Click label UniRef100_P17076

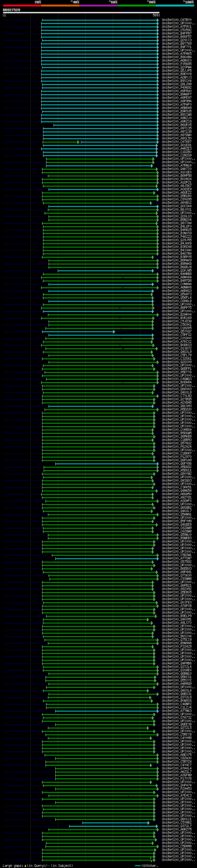point(177,778)
